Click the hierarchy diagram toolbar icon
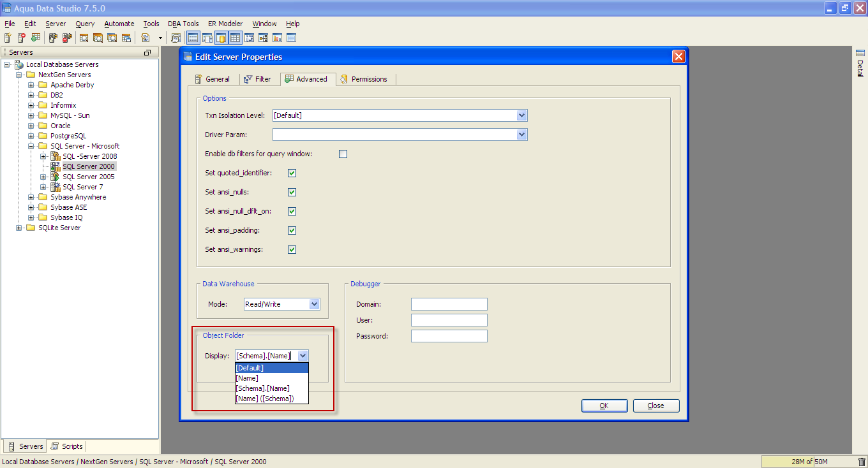The width and height of the screenshot is (868, 468). click(263, 38)
